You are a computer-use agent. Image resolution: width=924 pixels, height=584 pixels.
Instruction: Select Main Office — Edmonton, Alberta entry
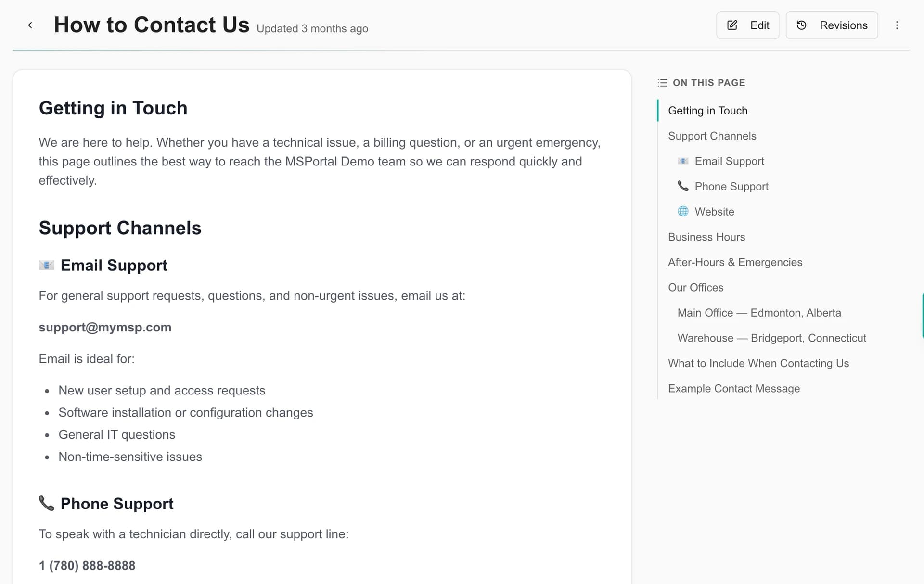(759, 313)
